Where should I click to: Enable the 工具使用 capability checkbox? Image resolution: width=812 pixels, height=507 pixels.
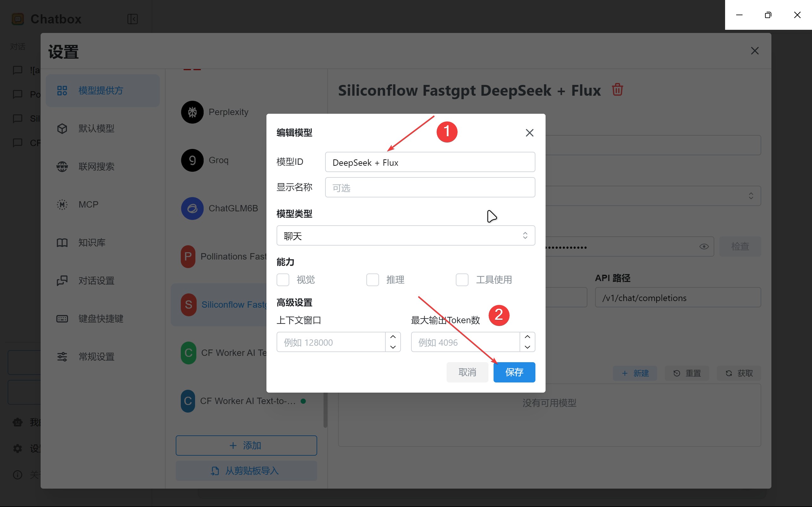coord(462,279)
